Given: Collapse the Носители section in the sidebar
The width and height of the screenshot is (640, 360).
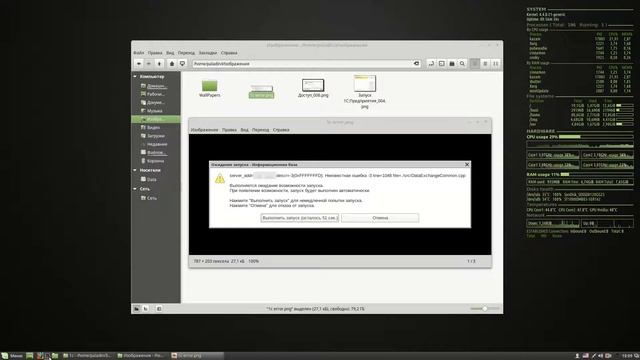Looking at the screenshot, I should tap(135, 170).
